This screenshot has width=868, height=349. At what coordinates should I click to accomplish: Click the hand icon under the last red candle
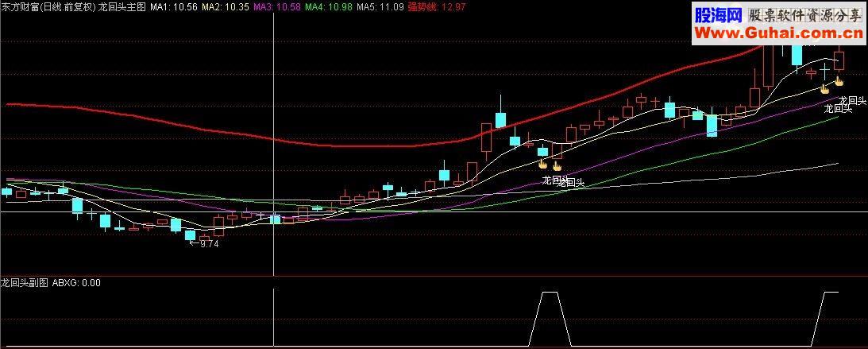(x=839, y=81)
